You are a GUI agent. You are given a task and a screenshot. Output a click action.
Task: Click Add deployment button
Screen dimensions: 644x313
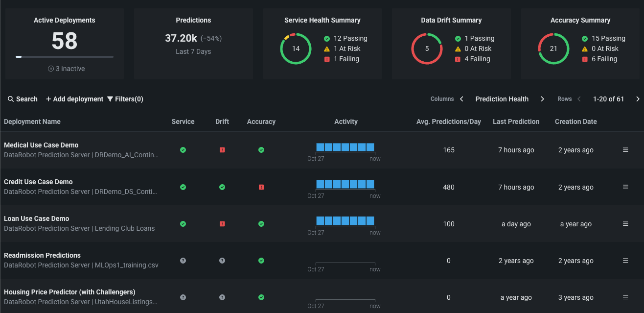[74, 99]
